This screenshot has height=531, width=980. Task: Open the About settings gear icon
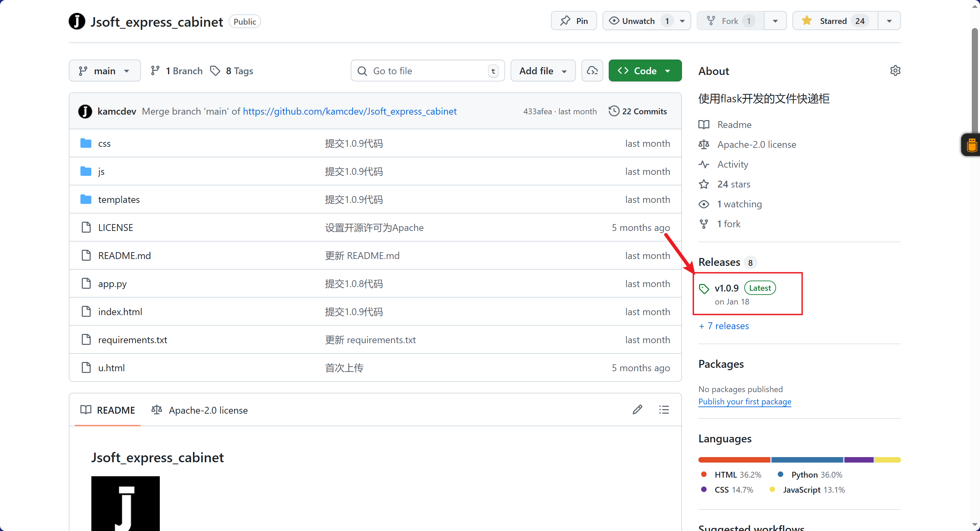pos(895,71)
